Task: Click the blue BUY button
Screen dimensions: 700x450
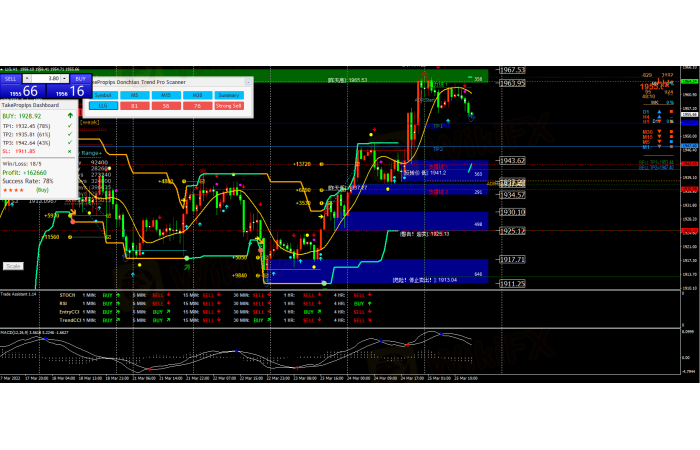Action: coord(80,77)
